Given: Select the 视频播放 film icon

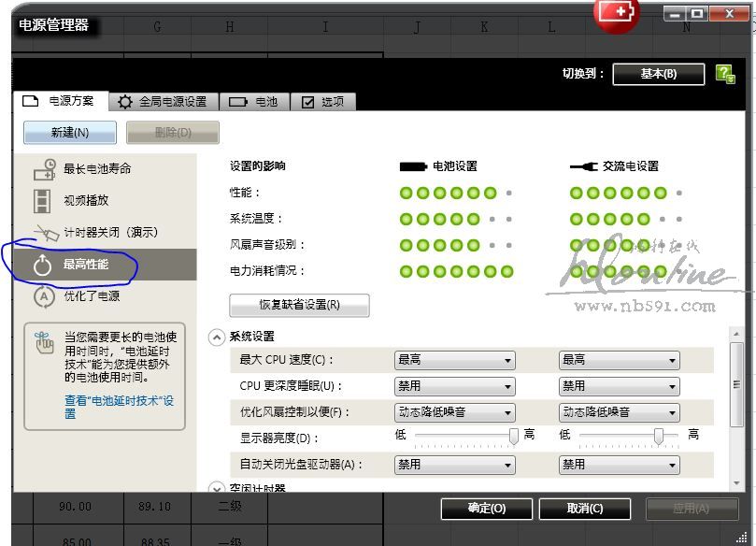Looking at the screenshot, I should [x=43, y=200].
